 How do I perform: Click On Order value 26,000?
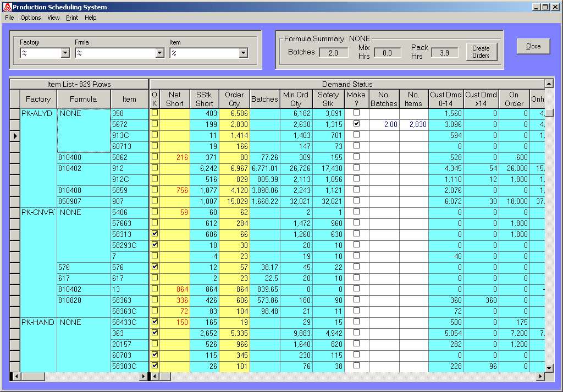pyautogui.click(x=514, y=169)
